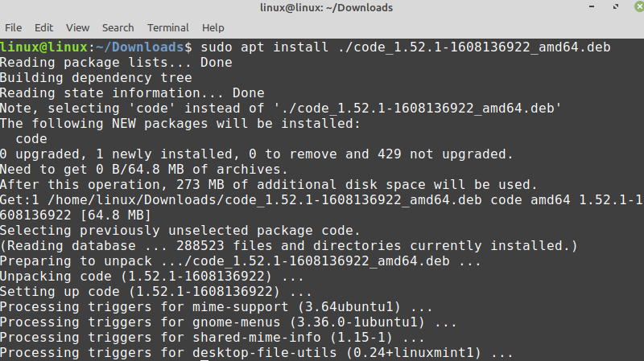Click the 'Processing triggers for gnome-menus' line
The image size is (644, 361).
click(221, 322)
